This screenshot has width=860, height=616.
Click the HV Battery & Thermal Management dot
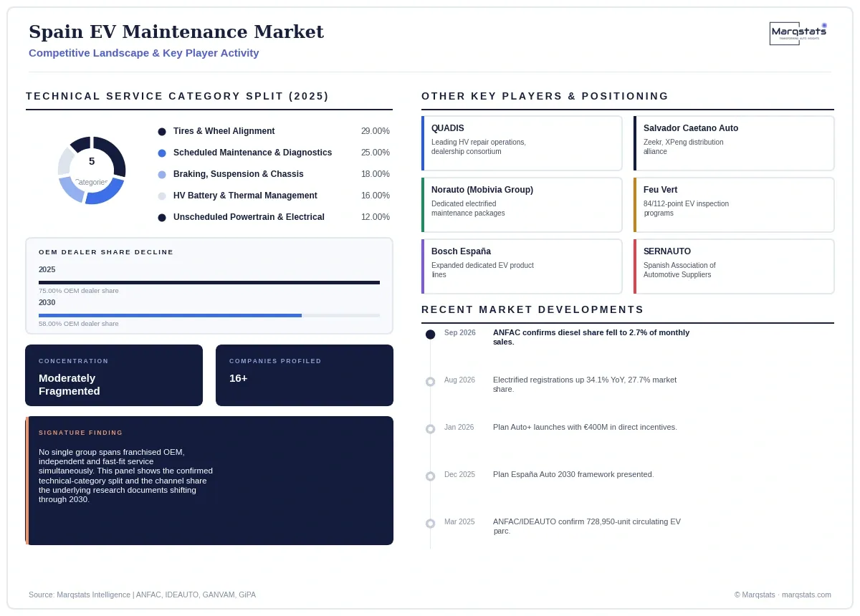coord(162,196)
